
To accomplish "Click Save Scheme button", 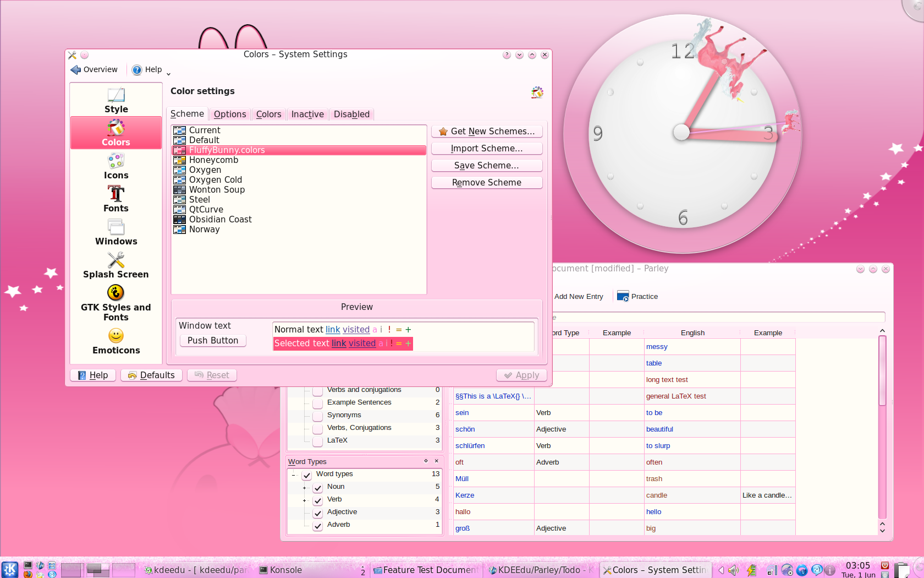I will [x=487, y=166].
